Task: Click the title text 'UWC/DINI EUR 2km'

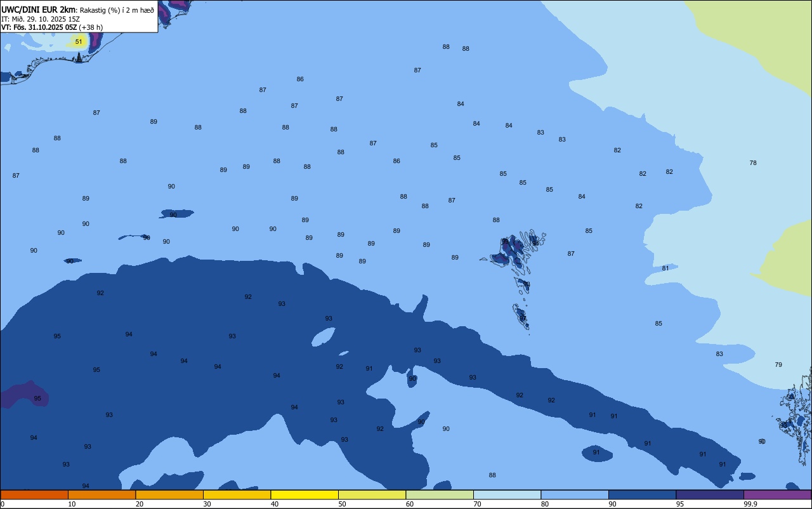Action: [38, 9]
